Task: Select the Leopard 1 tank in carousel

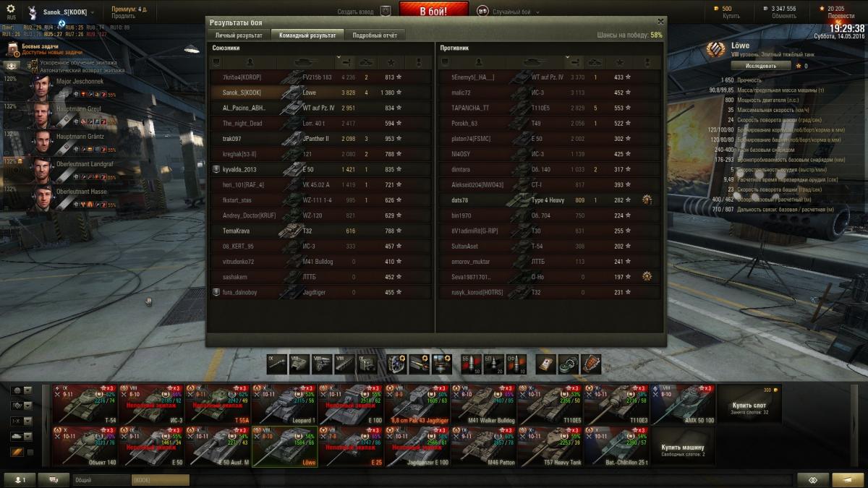Action: click(285, 405)
